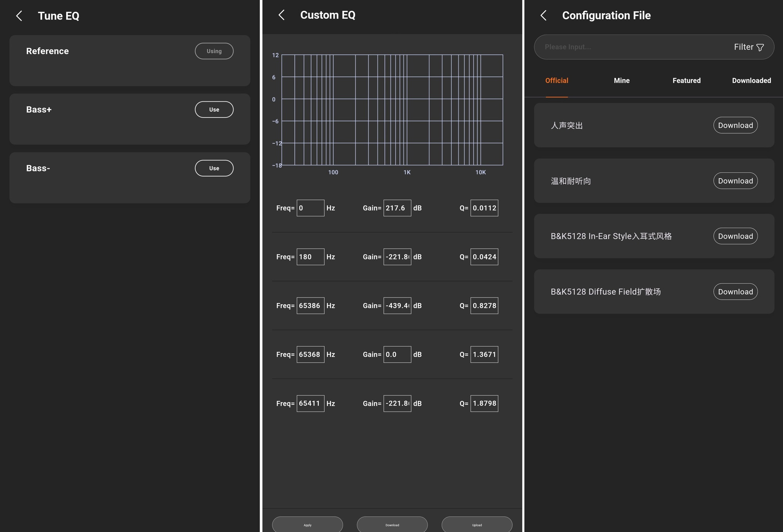Click the Apply button in Custom EQ
Viewport: 783px width, 532px height.
coord(307,525)
